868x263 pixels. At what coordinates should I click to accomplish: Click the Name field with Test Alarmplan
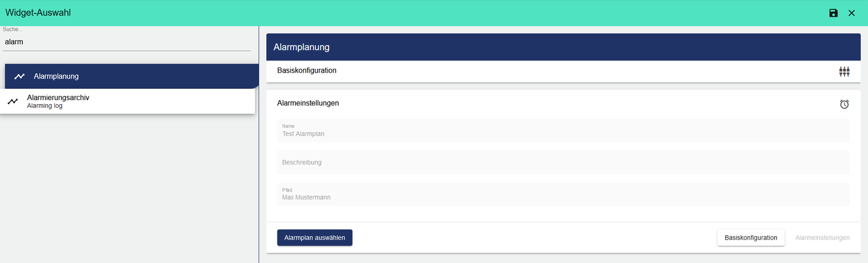tap(563, 131)
